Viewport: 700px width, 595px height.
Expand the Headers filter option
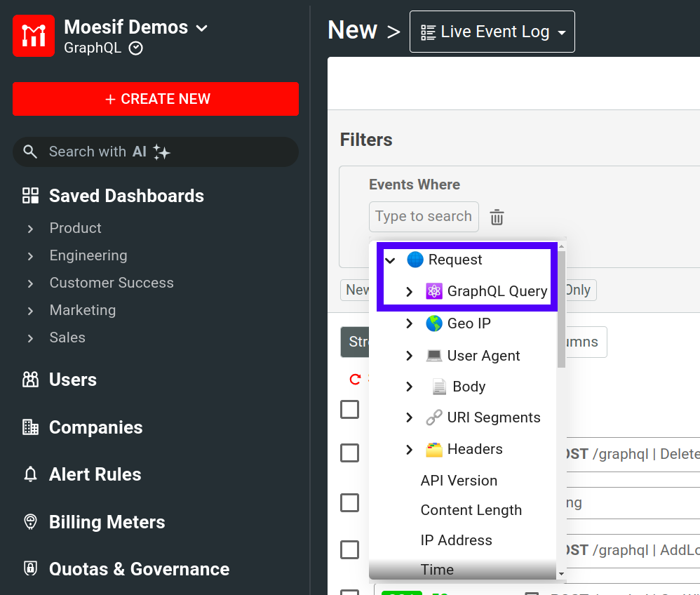[409, 449]
